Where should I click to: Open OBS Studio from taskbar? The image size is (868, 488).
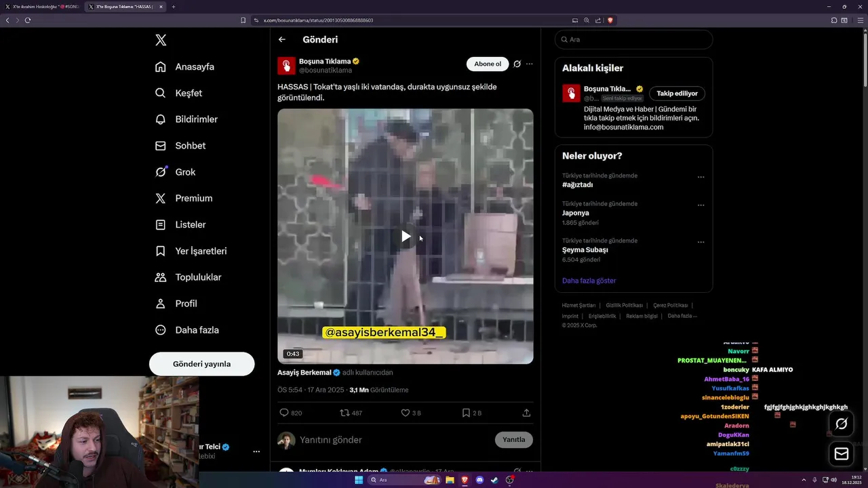[509, 480]
